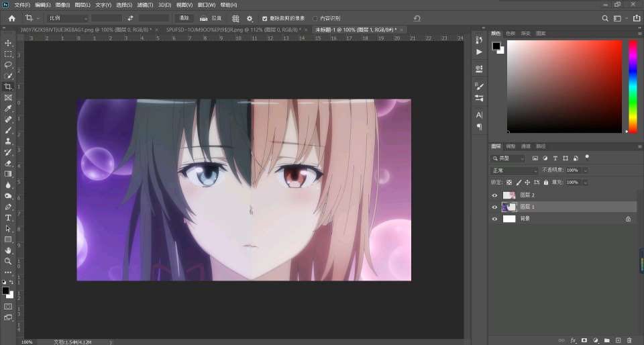The width and height of the screenshot is (644, 345).
Task: Toggle lock position in Layers panel
Action: (x=527, y=183)
